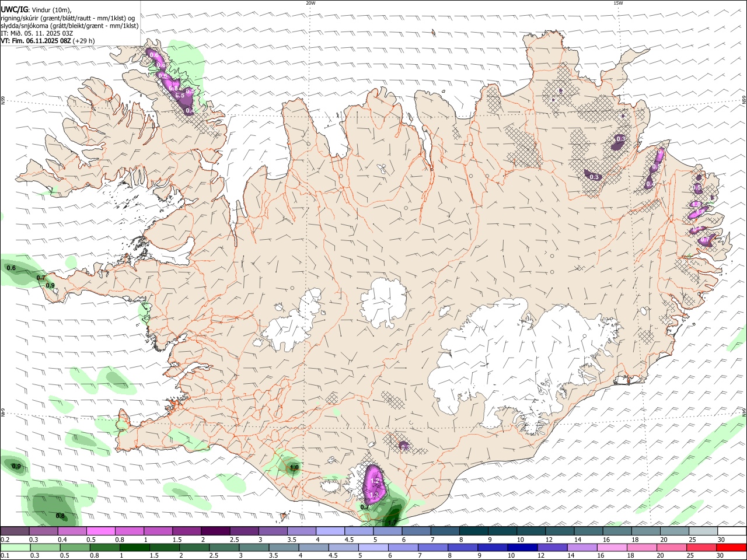The height and width of the screenshot is (560, 747).
Task: Pick bottom legend darkest green swatch starting at 1
Action: pyautogui.click(x=136, y=547)
